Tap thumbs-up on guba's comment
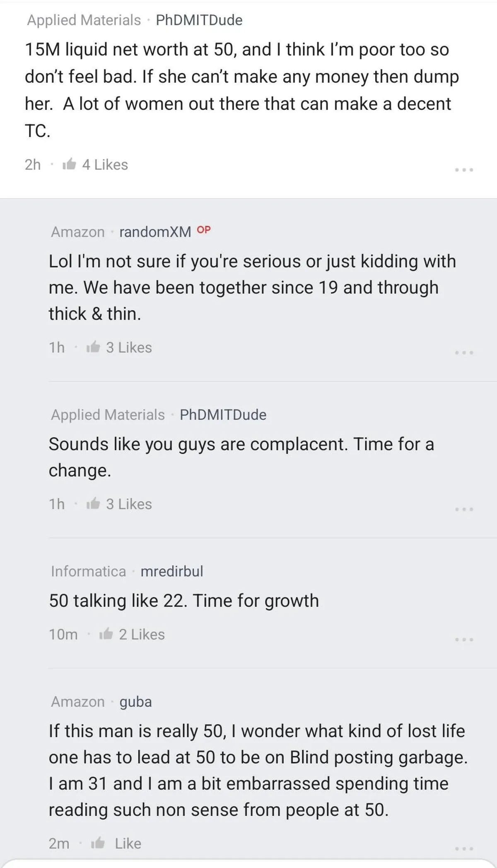The height and width of the screenshot is (868, 497). click(x=97, y=843)
